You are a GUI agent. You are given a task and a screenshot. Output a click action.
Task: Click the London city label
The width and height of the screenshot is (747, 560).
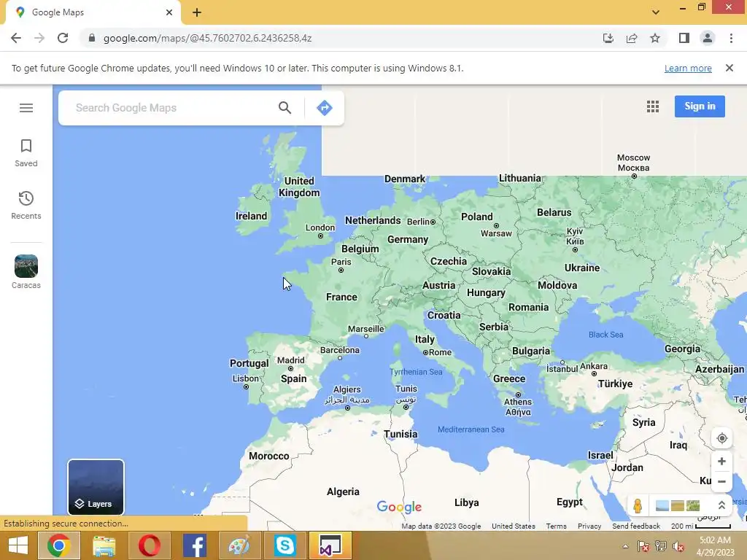coord(320,227)
